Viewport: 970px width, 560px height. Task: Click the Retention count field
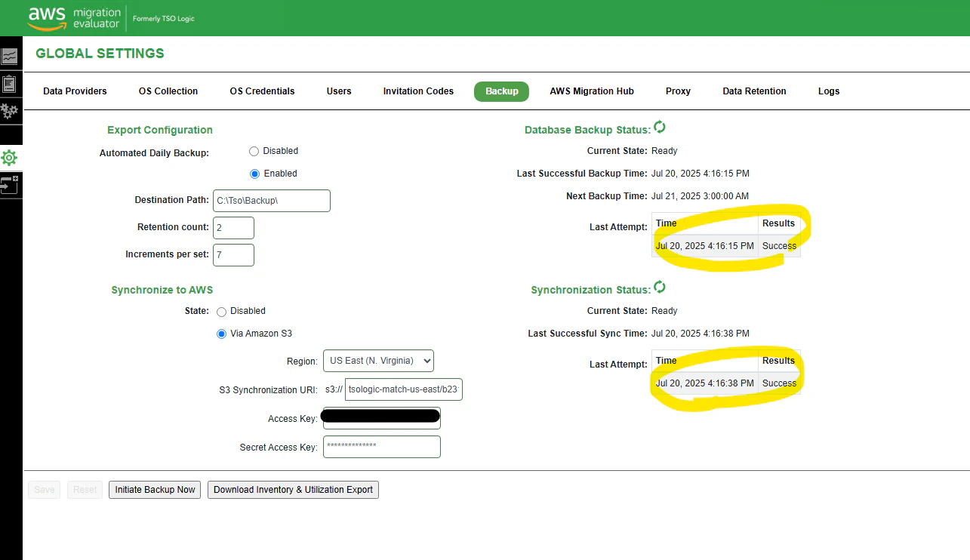click(x=234, y=228)
